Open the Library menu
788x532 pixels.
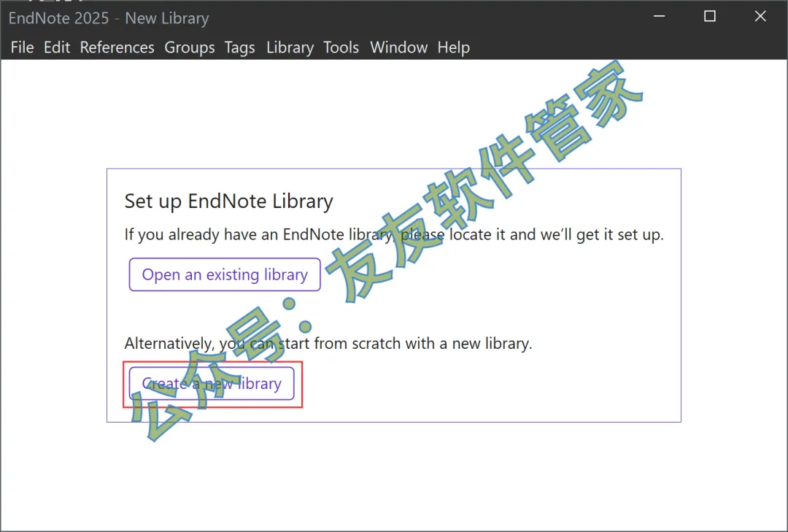[x=290, y=47]
